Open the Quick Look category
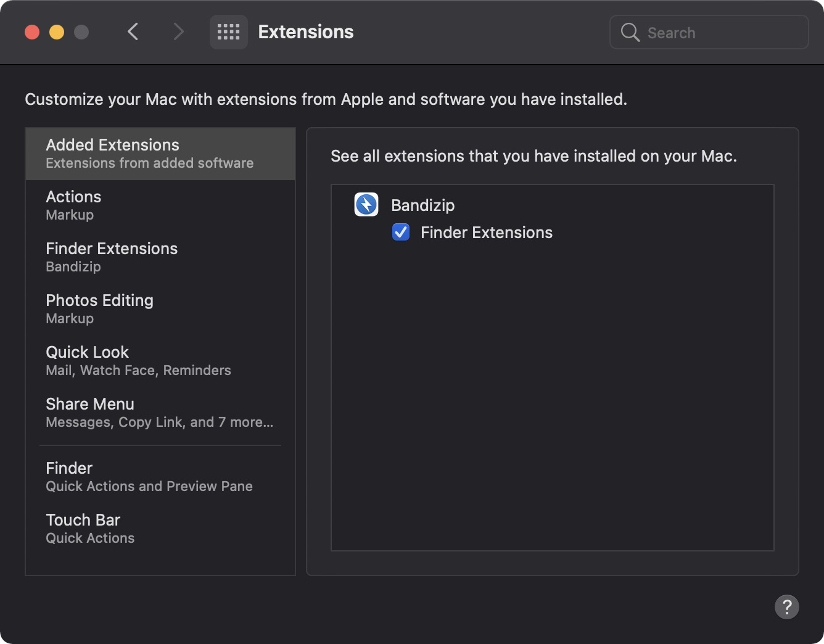The height and width of the screenshot is (644, 824). click(160, 361)
